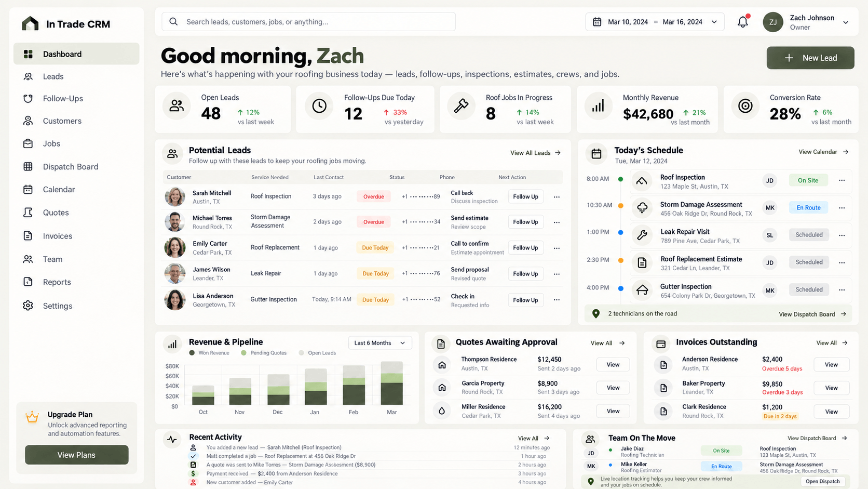Click the Pending Quotes legend swatch
The height and width of the screenshot is (489, 868).
click(x=243, y=353)
